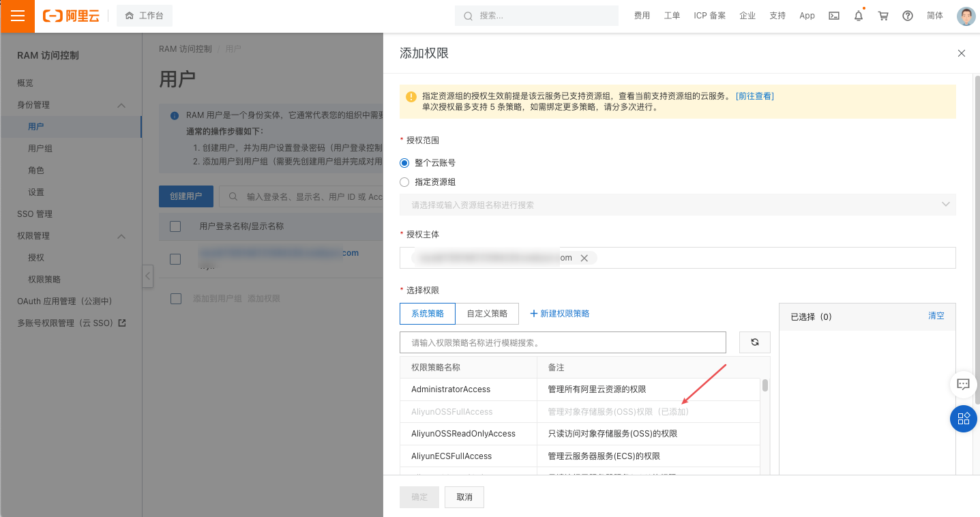Screen dimensions: 980x517
Task: Click the policy name search input field
Action: (x=563, y=342)
